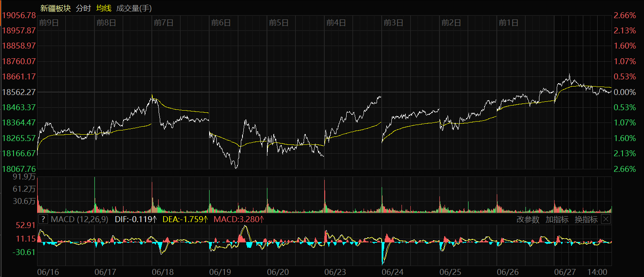Click the 成交量(手) volume label
Screen dimensions: 644x277
coord(134,8)
